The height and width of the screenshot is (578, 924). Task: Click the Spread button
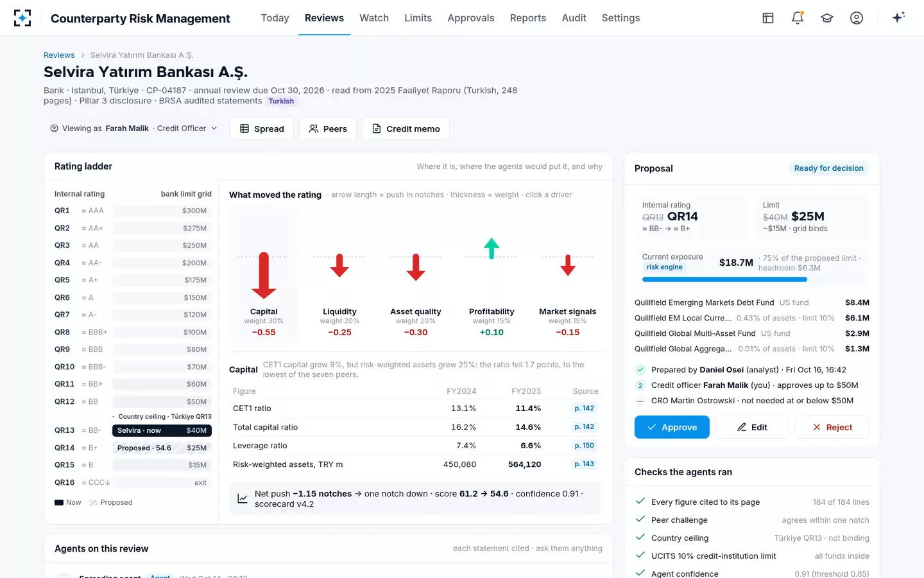pos(262,128)
